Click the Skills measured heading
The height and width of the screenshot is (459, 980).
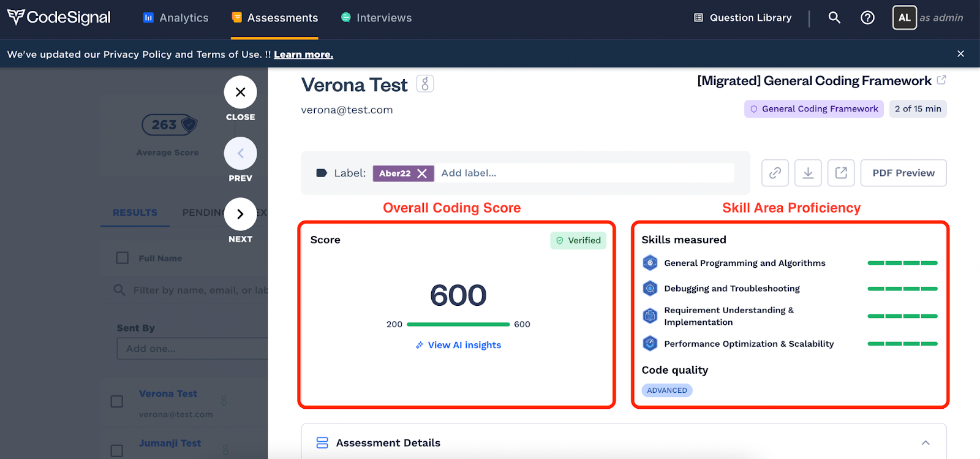(684, 240)
